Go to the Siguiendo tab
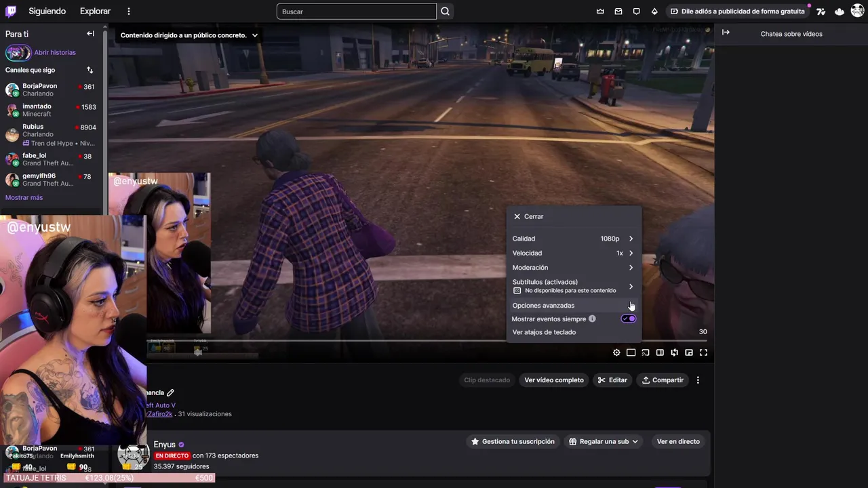 47,12
